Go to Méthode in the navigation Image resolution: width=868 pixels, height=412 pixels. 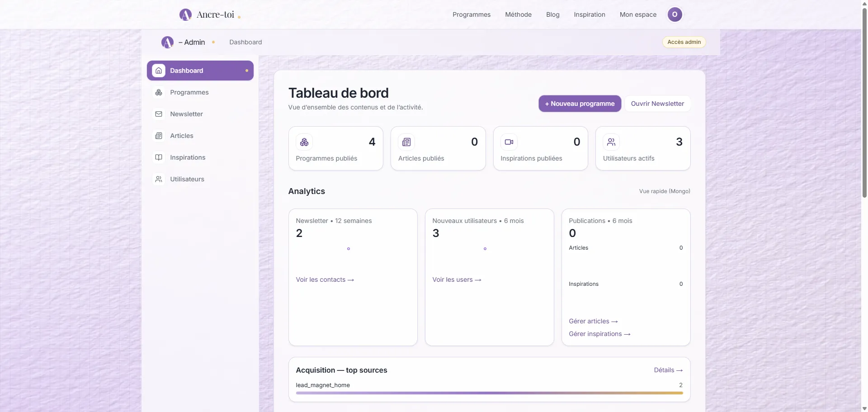pyautogui.click(x=518, y=14)
